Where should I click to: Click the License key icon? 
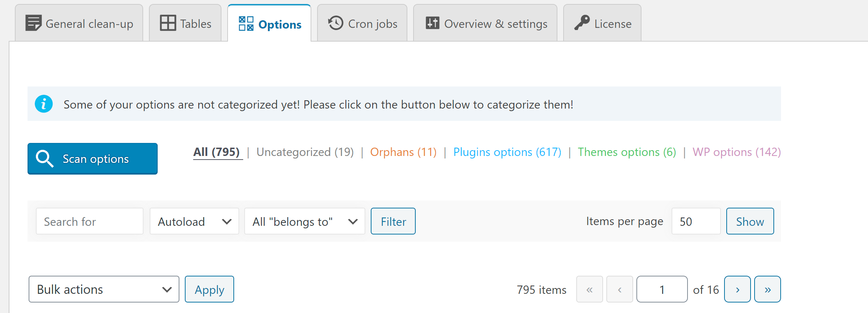(582, 23)
